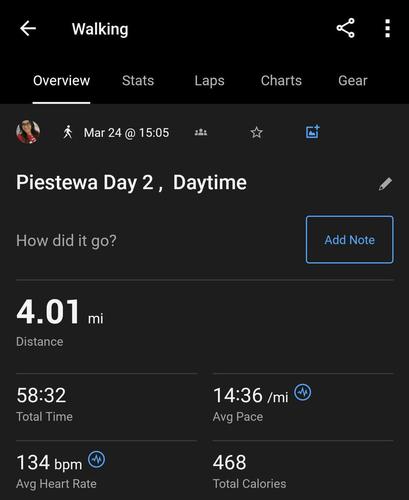
Task: Edit activity name with pencil icon
Action: coord(385,184)
